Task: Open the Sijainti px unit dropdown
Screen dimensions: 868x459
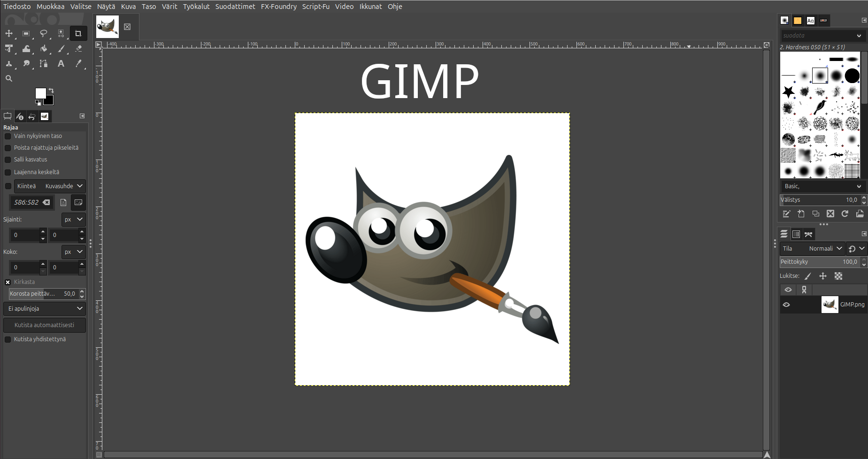Action: point(74,219)
